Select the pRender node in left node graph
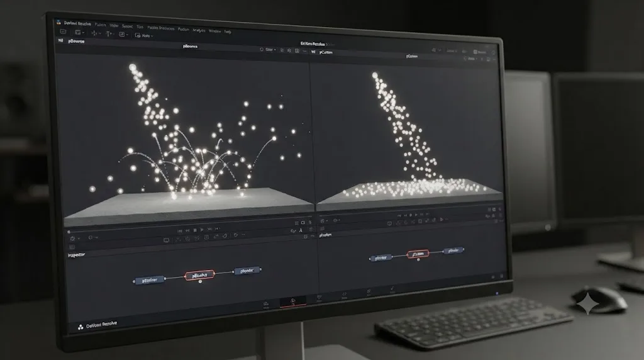This screenshot has width=644, height=360. coord(247,271)
